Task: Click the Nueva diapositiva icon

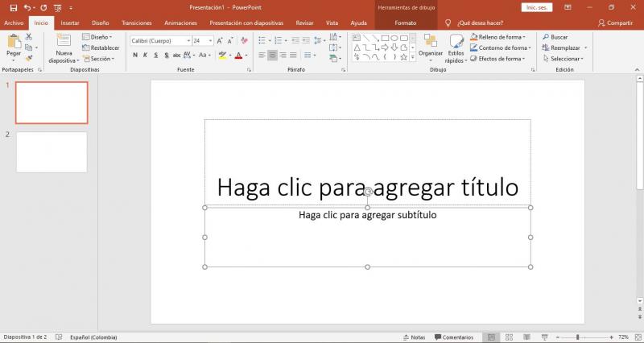Action: coord(64,40)
